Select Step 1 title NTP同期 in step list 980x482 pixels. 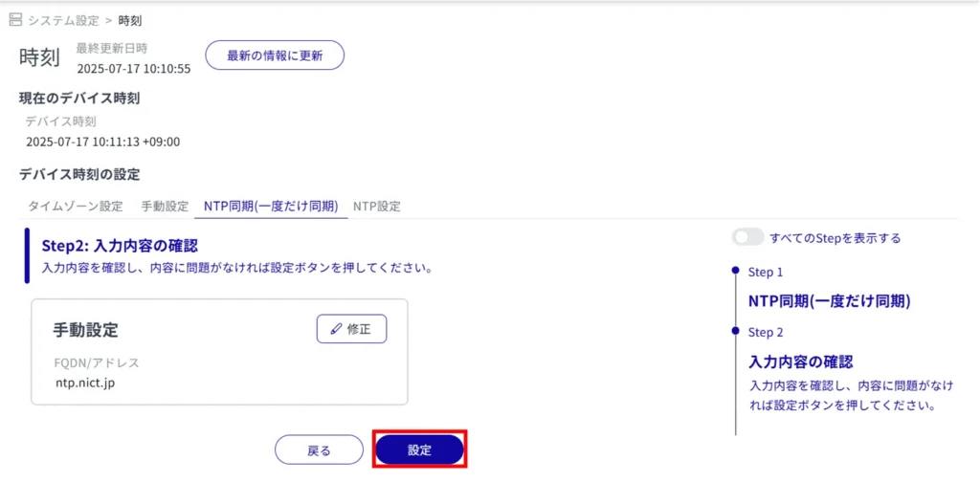[x=829, y=300]
